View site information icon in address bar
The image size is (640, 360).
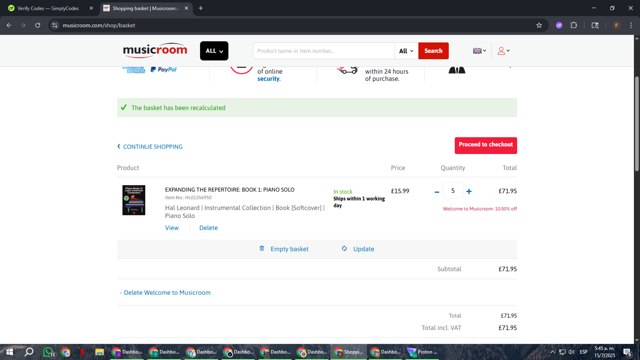55,25
